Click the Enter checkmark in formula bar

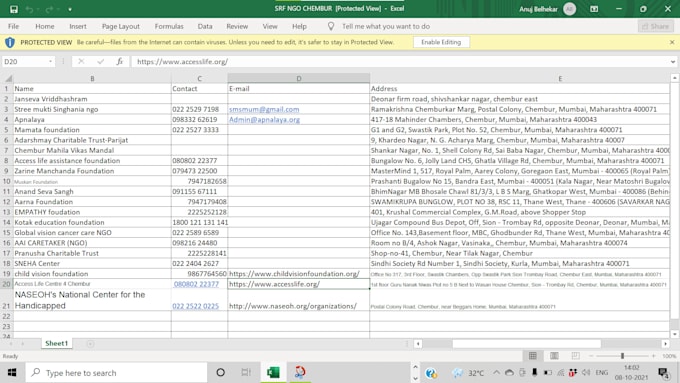101,62
